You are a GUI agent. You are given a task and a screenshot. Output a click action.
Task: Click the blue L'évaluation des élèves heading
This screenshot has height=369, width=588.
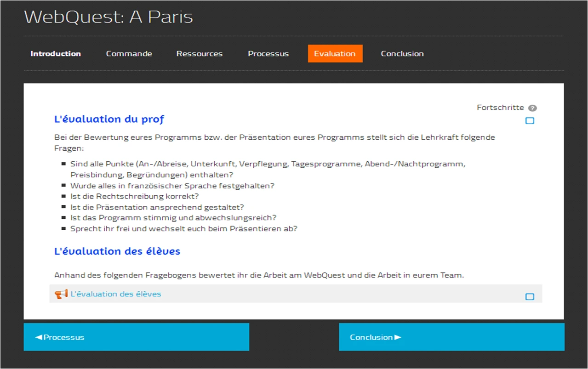(117, 251)
